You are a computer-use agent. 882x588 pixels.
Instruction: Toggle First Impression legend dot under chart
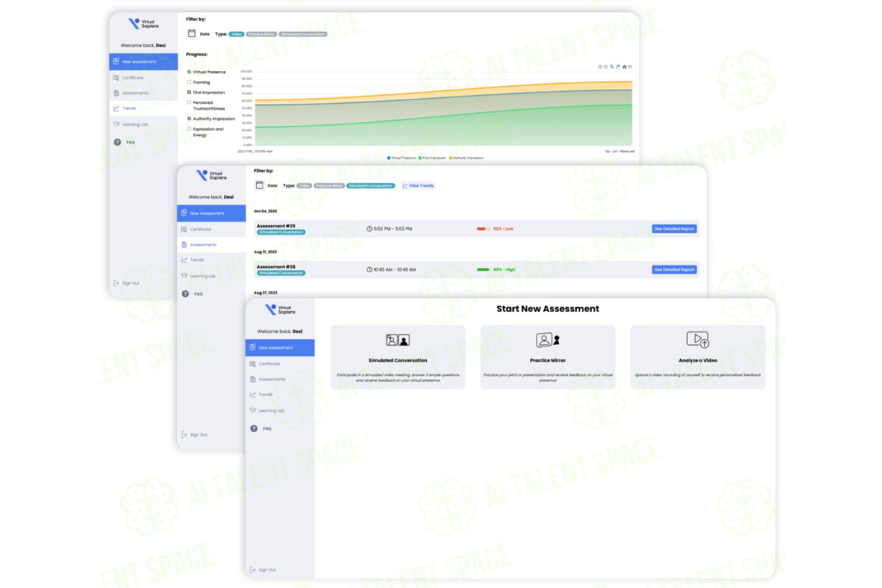click(420, 158)
